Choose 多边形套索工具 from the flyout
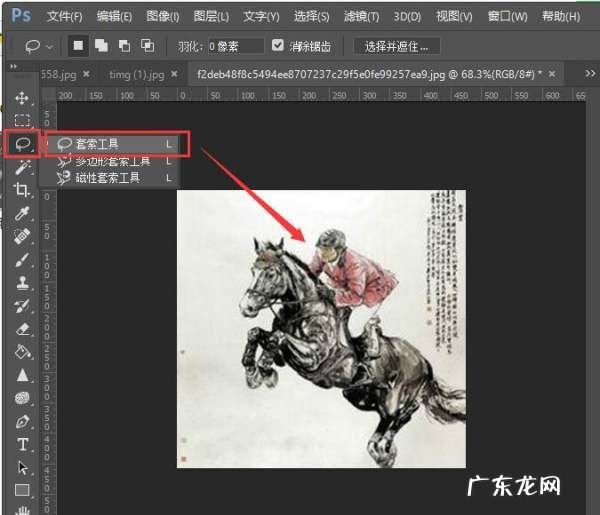 pos(112,161)
